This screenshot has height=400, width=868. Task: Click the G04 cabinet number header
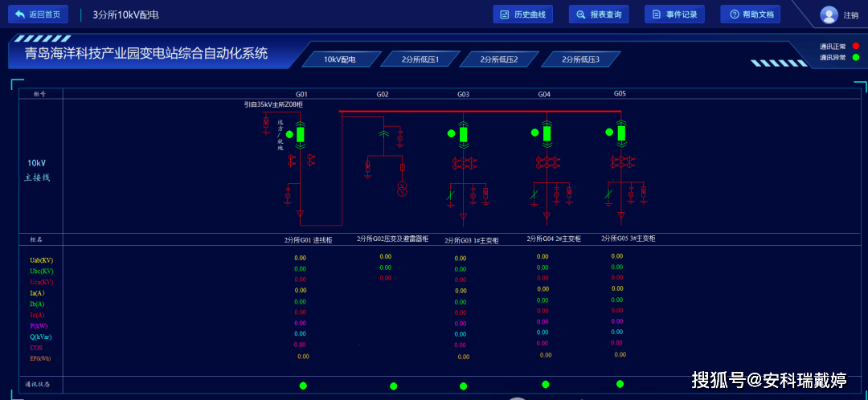point(544,95)
